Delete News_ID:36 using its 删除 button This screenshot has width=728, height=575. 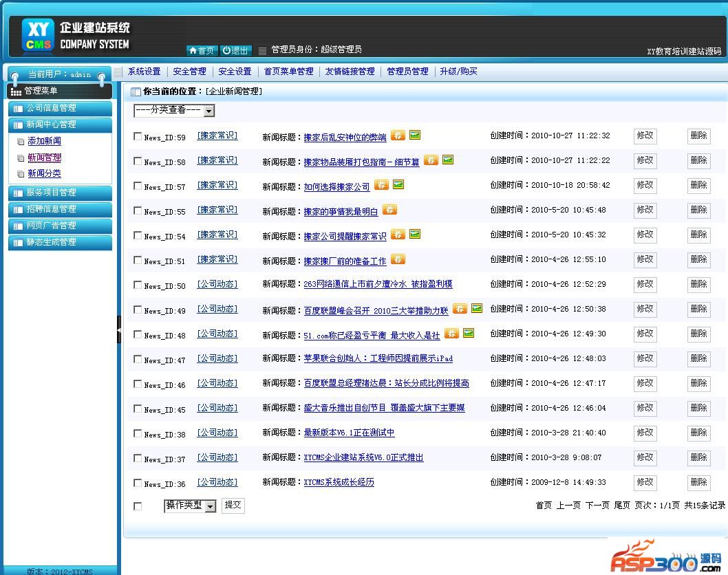698,482
